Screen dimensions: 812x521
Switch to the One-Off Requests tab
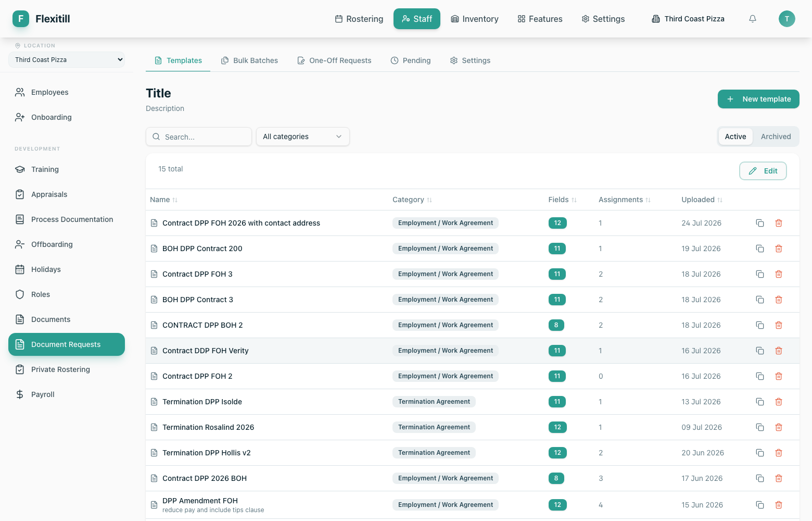tap(334, 60)
